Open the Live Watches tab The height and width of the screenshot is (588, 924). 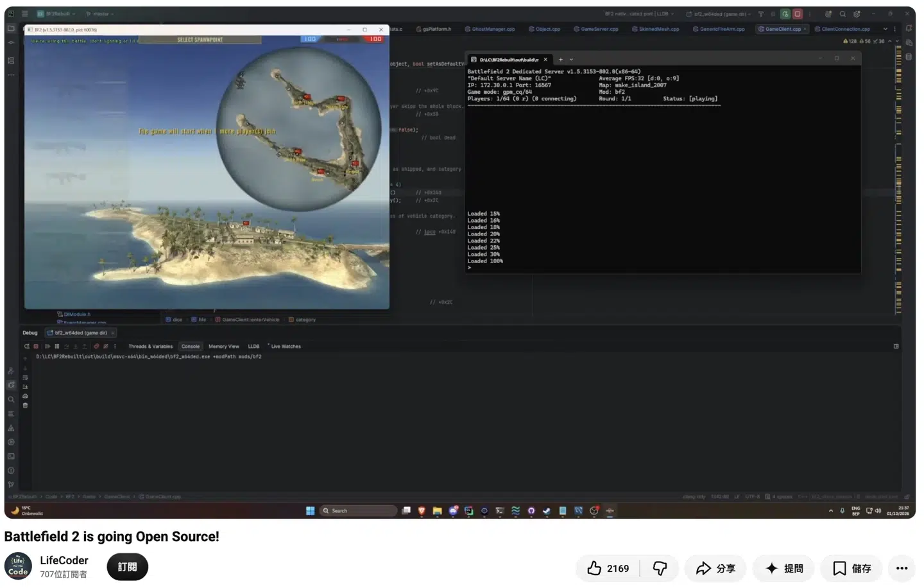[285, 347]
